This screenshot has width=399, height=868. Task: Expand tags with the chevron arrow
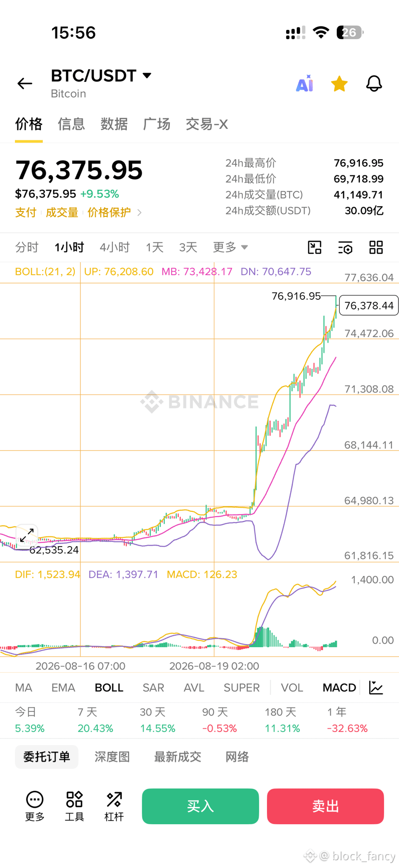point(139,213)
